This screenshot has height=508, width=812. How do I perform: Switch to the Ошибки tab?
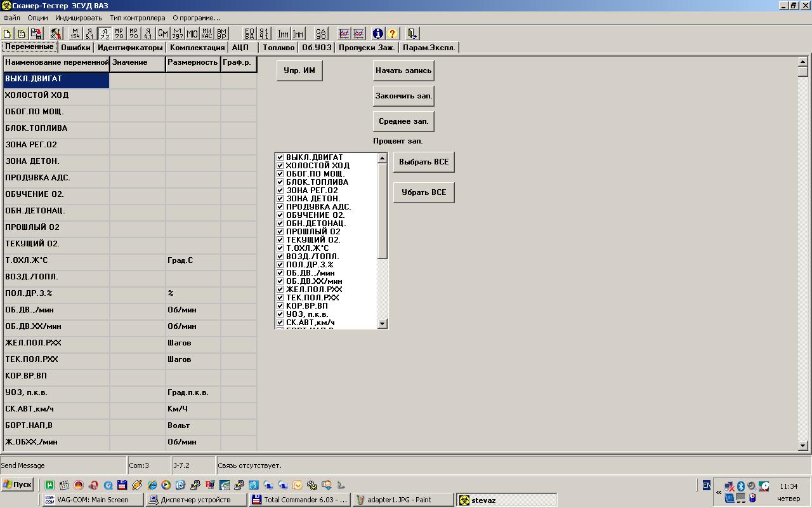pos(75,48)
